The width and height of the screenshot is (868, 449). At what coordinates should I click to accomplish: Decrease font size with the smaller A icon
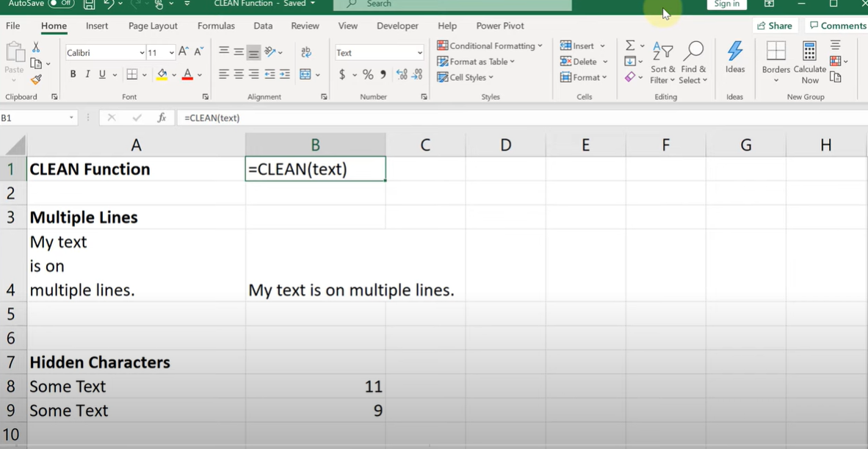click(x=199, y=52)
